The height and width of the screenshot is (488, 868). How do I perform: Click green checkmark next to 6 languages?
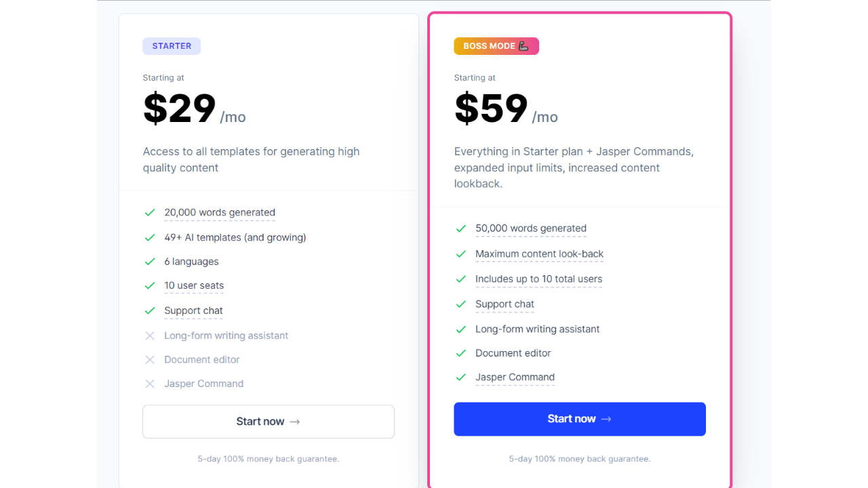pos(150,262)
